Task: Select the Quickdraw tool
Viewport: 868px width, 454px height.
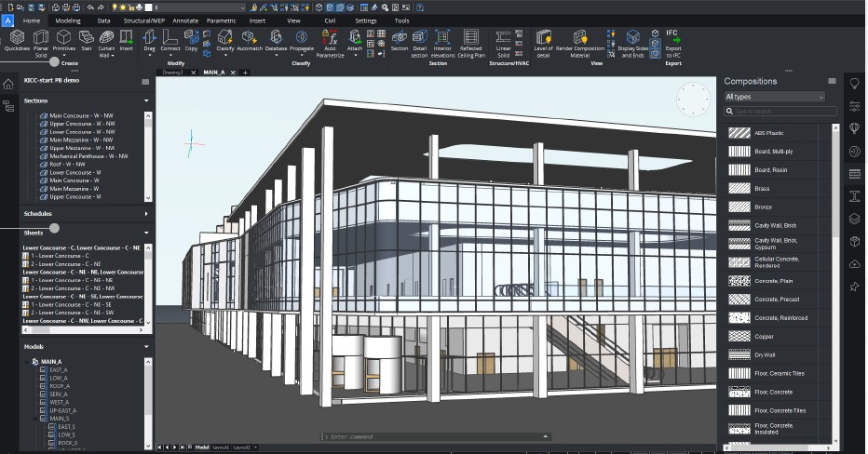Action: (17, 41)
